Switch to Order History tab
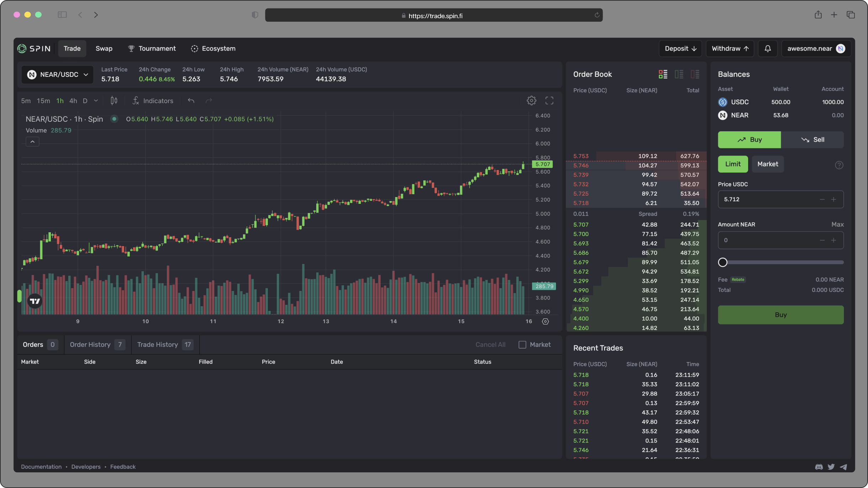 pos(97,345)
